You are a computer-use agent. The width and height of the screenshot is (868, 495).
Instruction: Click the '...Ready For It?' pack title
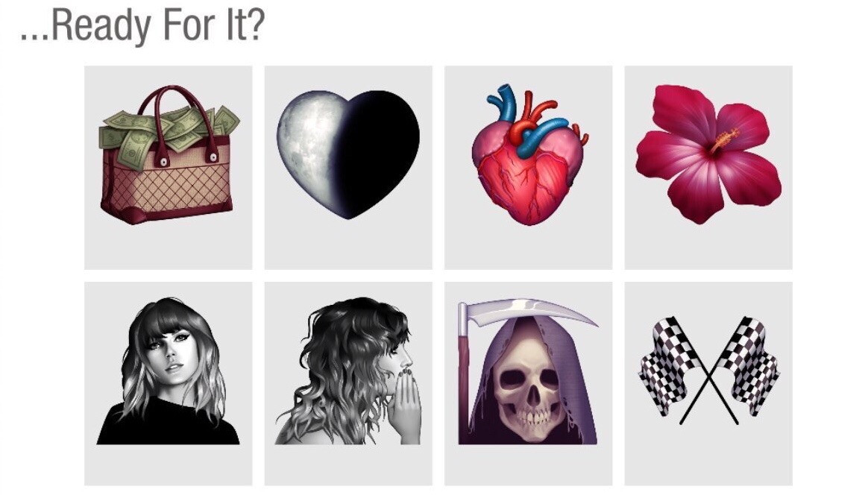click(142, 25)
